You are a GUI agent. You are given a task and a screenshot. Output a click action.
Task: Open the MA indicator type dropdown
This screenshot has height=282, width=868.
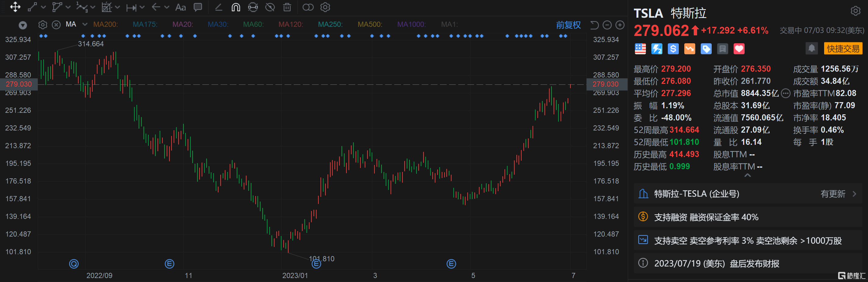tap(85, 24)
